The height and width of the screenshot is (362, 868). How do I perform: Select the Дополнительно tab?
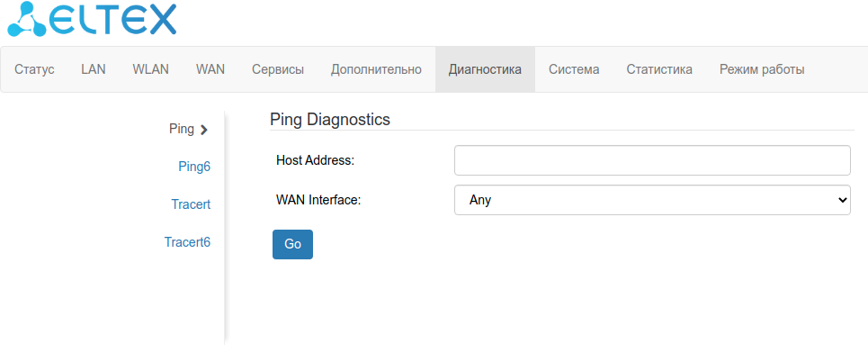(x=376, y=69)
